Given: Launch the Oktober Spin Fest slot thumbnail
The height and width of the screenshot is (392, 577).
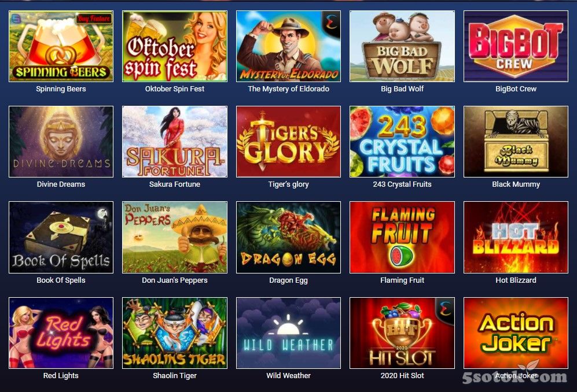Looking at the screenshot, I should coord(174,46).
